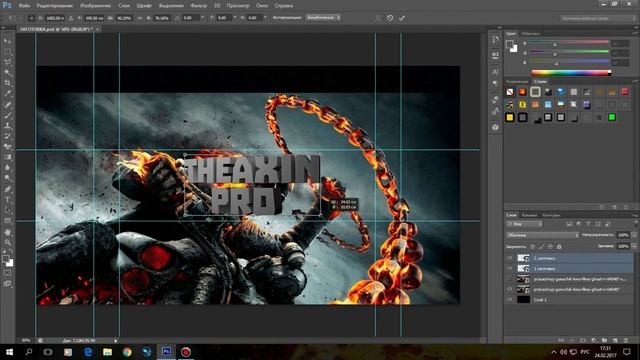Hide the '1 заготовка' layer
The height and width of the screenshot is (360, 640).
click(509, 269)
